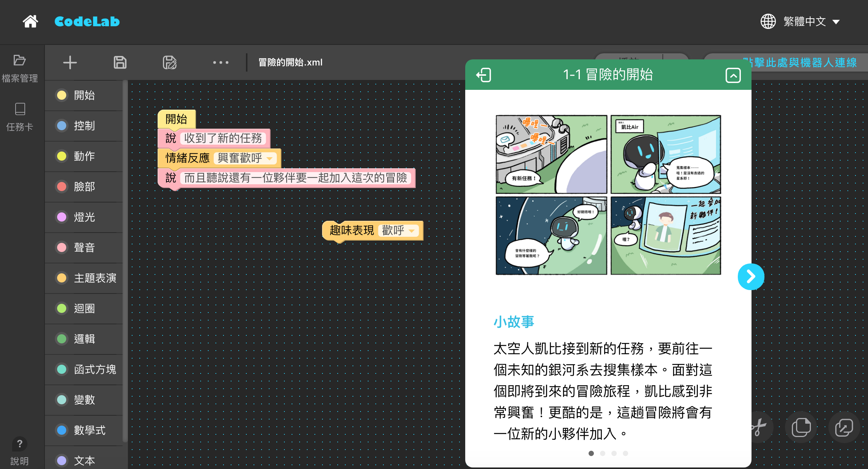Open the 任務卡 sidebar tab
Image resolution: width=868 pixels, height=469 pixels.
pos(19,116)
